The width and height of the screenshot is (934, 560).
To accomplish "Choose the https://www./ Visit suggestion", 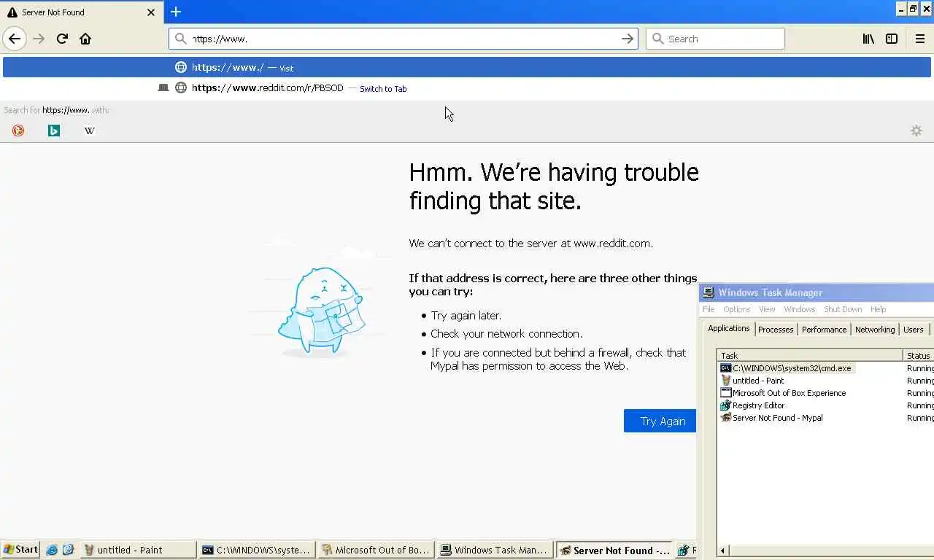I will pos(467,67).
